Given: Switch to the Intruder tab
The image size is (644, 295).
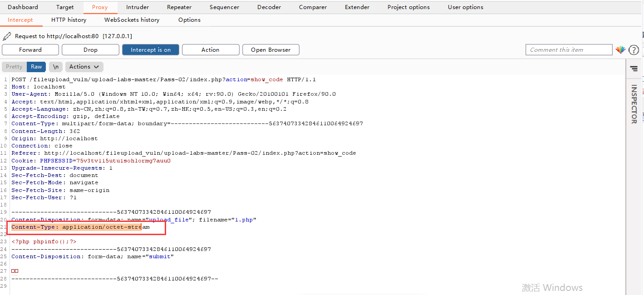Looking at the screenshot, I should click(x=138, y=7).
